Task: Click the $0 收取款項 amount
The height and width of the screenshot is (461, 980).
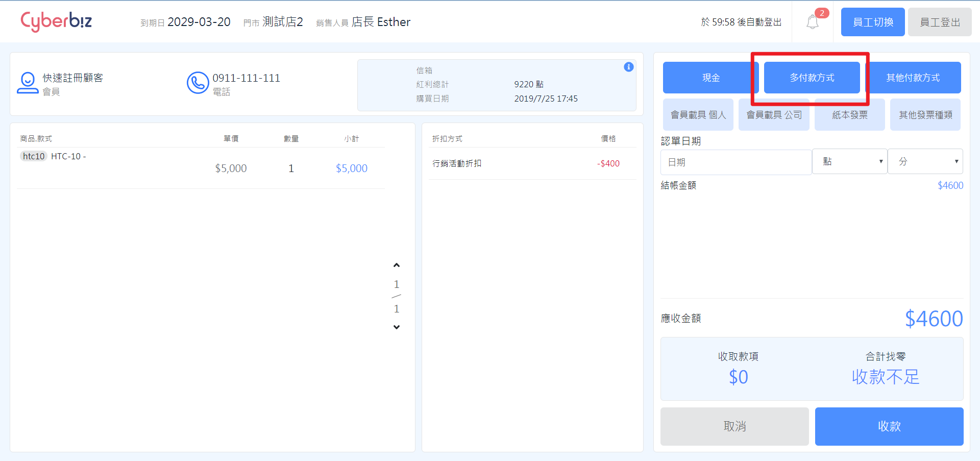Action: [x=739, y=377]
